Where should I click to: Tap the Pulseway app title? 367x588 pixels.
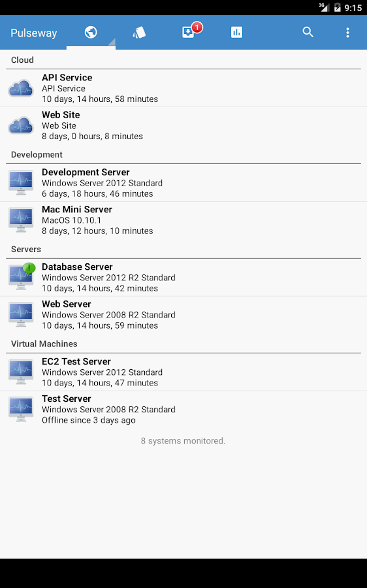(34, 33)
